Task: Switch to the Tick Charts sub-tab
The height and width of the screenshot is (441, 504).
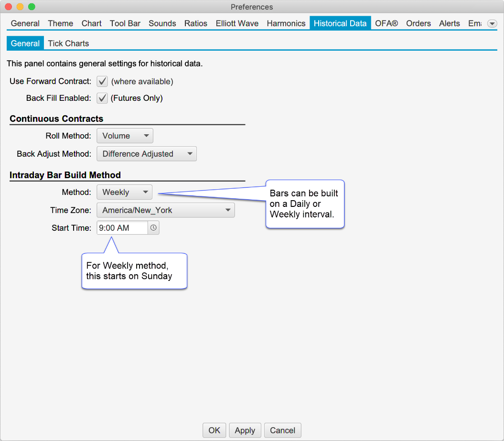Action: (x=68, y=43)
